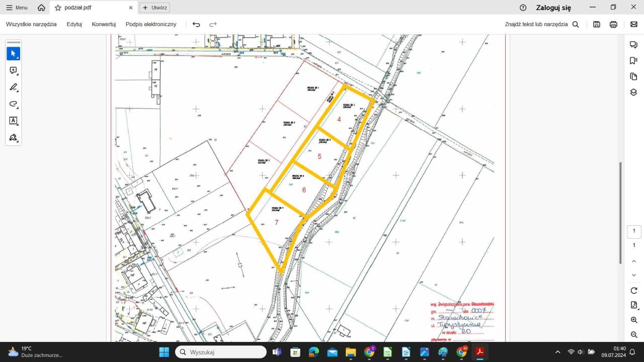
Task: Star podział.pdf as favorite
Action: (58, 8)
